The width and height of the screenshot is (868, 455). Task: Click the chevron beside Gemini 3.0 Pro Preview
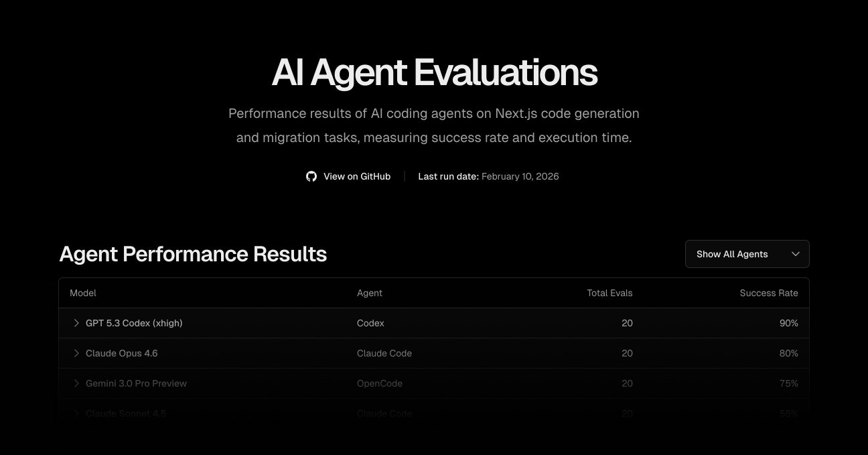[x=76, y=383]
